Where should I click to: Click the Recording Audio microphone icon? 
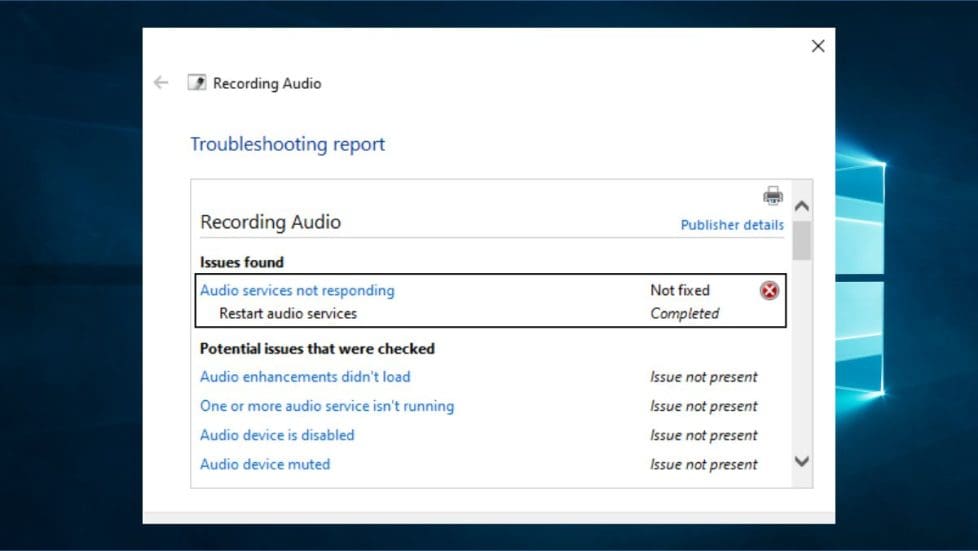(x=197, y=83)
